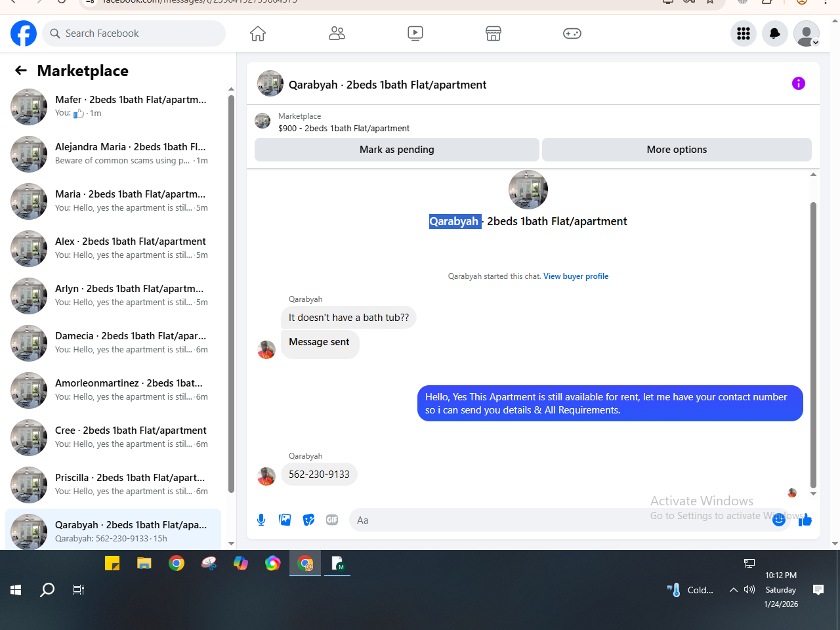Open conversation information purple icon
The width and height of the screenshot is (840, 630).
[799, 83]
